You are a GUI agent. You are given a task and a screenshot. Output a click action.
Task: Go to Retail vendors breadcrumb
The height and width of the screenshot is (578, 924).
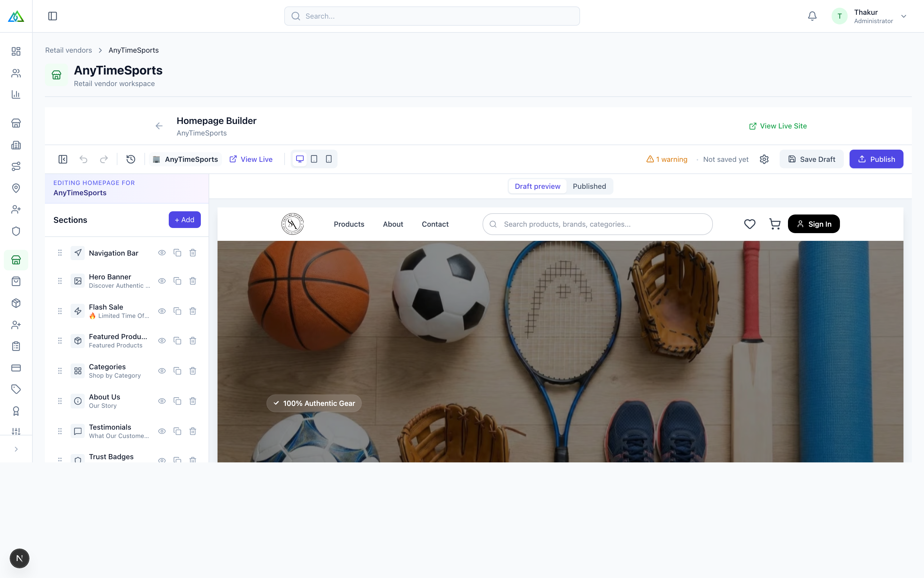[69, 50]
